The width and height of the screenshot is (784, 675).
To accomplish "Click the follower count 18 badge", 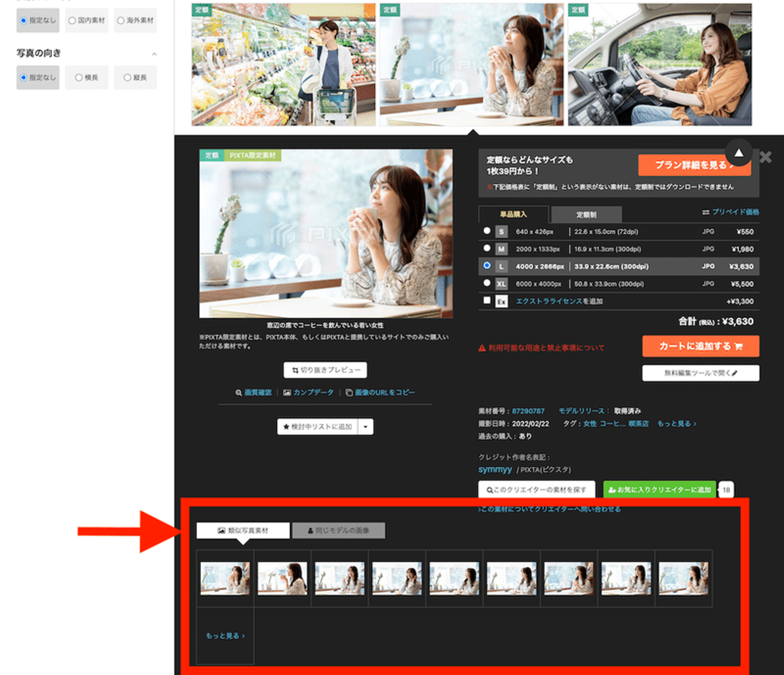I will click(726, 489).
